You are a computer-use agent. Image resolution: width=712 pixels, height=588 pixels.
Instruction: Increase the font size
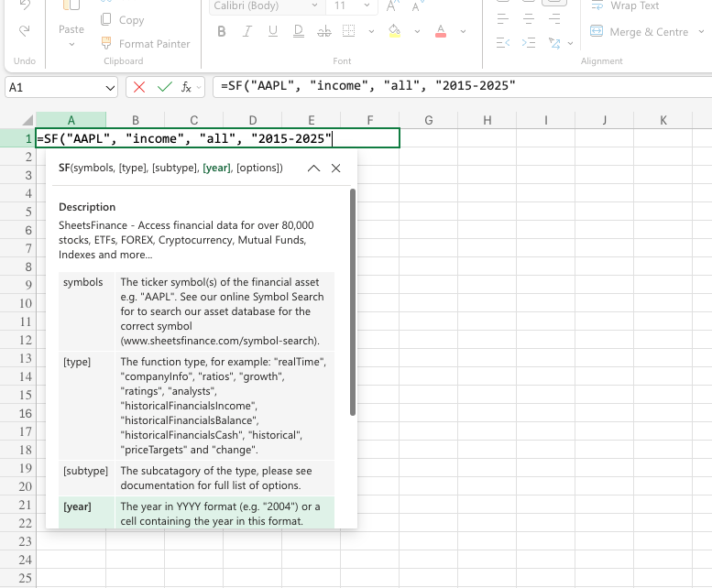click(x=391, y=5)
